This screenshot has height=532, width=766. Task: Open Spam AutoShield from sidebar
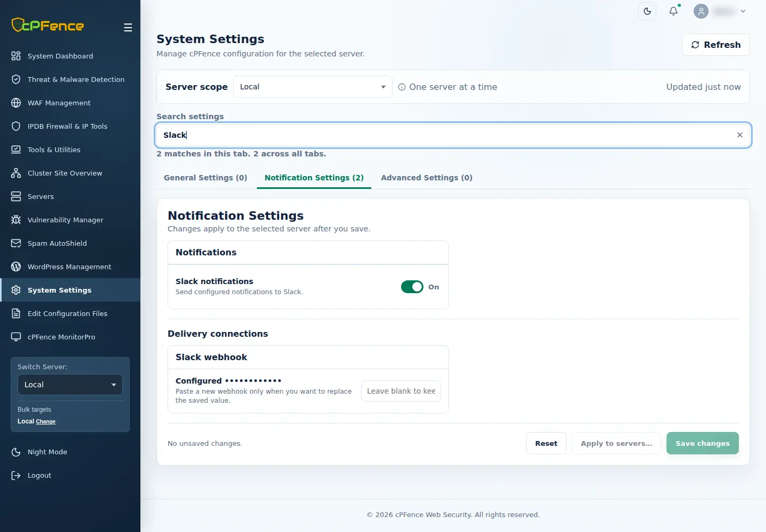click(x=70, y=243)
